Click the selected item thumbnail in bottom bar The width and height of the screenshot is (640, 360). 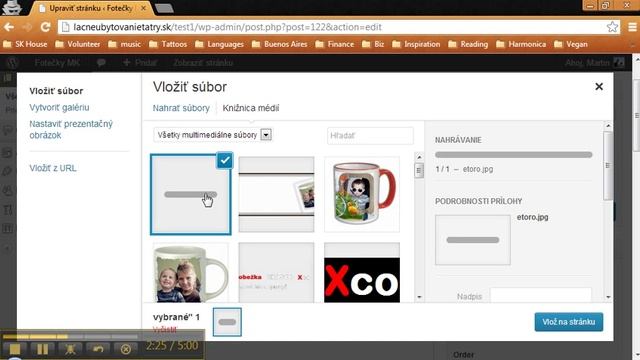pyautogui.click(x=227, y=322)
